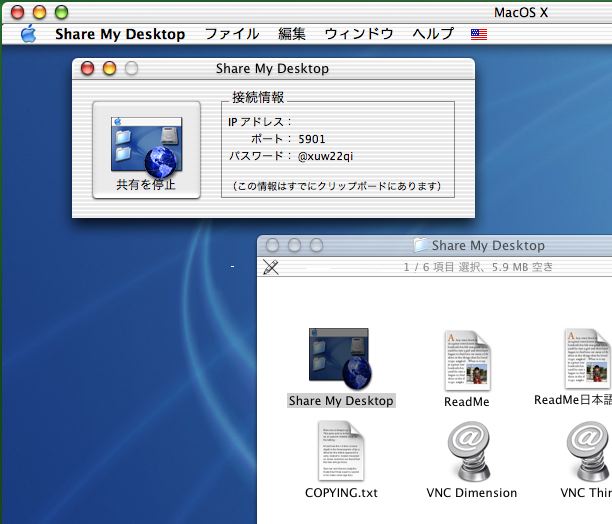The image size is (612, 524).
Task: Open the ヘルプ menu
Action: 433,34
